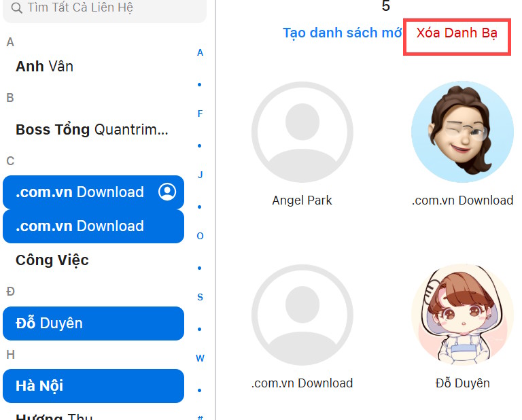Click the memoji avatar with glasses

(462, 132)
